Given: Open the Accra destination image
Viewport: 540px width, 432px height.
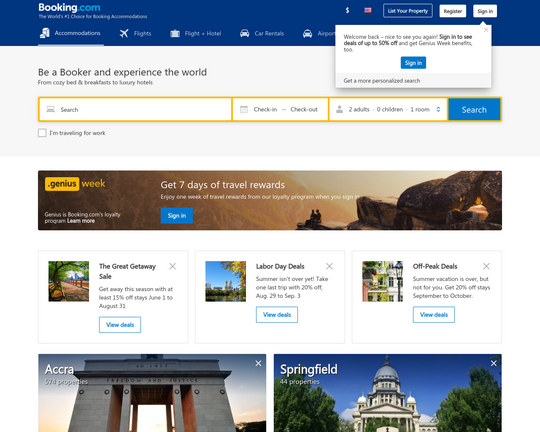Looking at the screenshot, I should coord(152,393).
